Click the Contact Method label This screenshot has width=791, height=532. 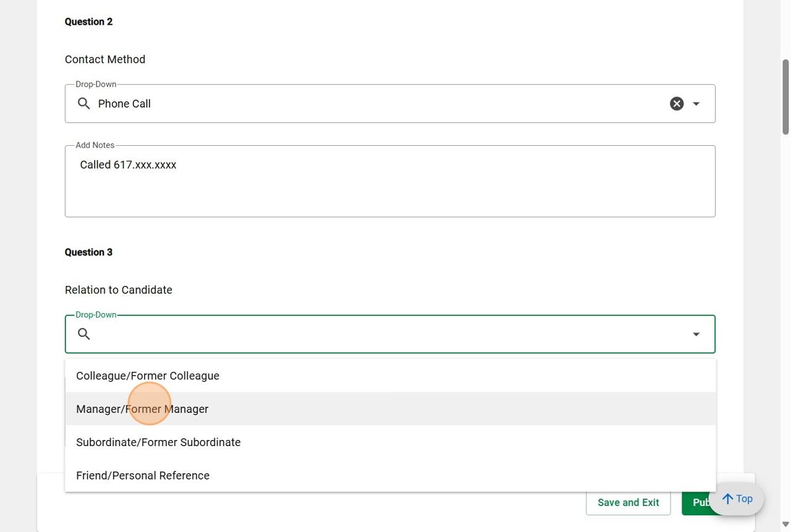click(x=105, y=59)
